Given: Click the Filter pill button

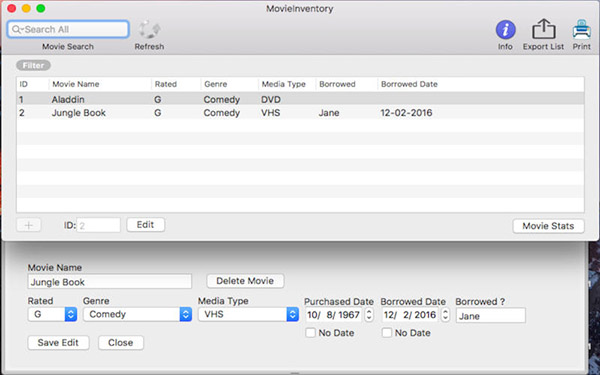Looking at the screenshot, I should (33, 65).
